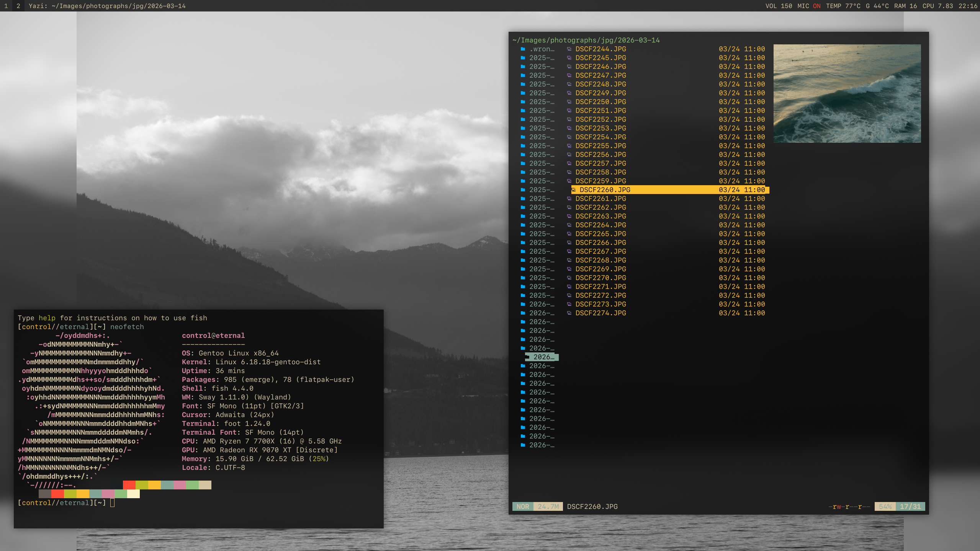Screen dimensions: 980x551
Task: Click the red color block in neofetch palette
Action: (x=129, y=485)
